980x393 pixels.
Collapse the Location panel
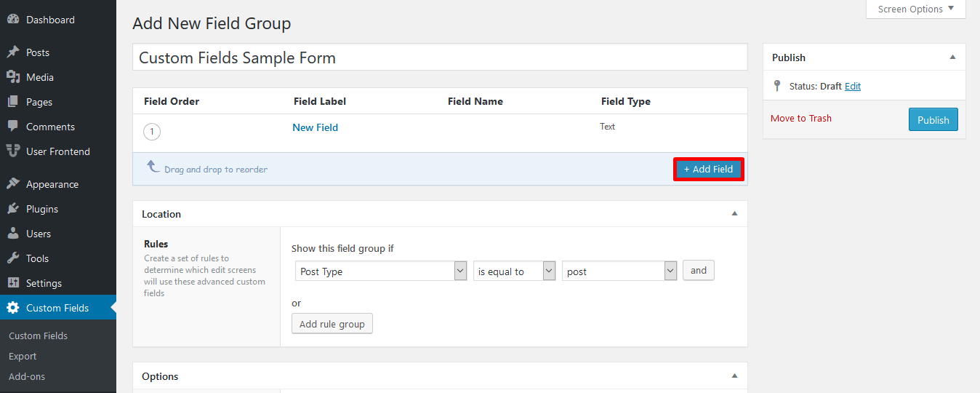pos(734,214)
